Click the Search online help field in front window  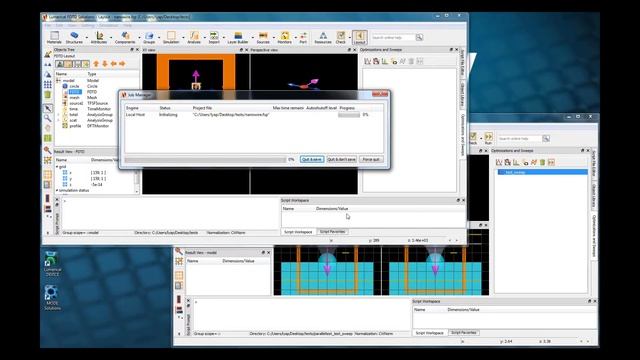(x=392, y=38)
